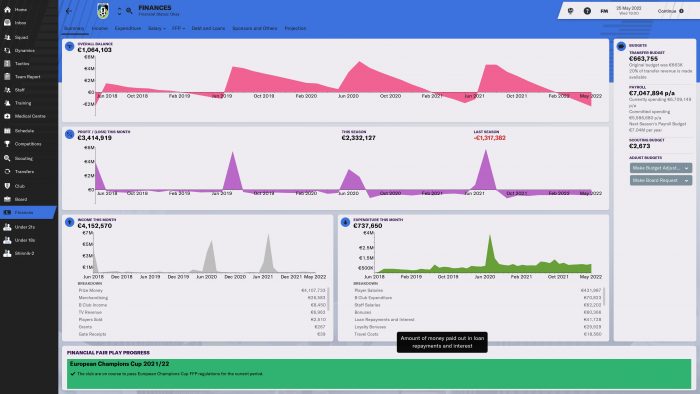Open the Sponsors and Others tab
Screen dimensions: 700x394
coord(254,28)
